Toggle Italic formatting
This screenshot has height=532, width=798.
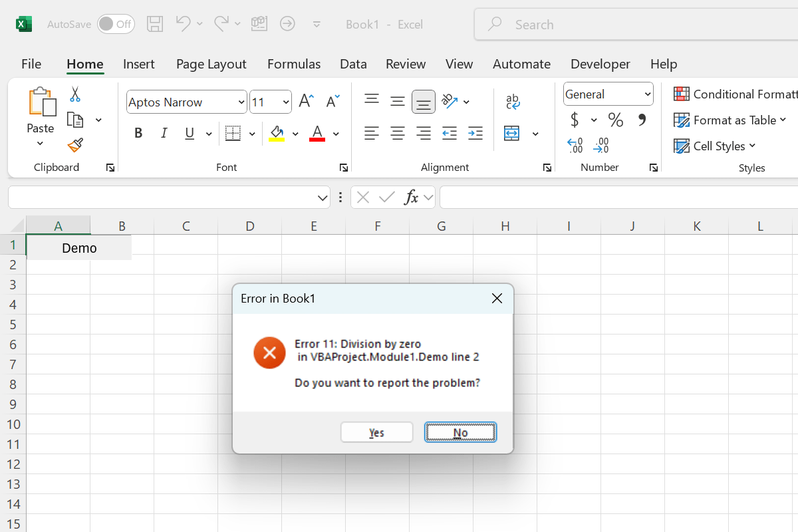(x=164, y=134)
